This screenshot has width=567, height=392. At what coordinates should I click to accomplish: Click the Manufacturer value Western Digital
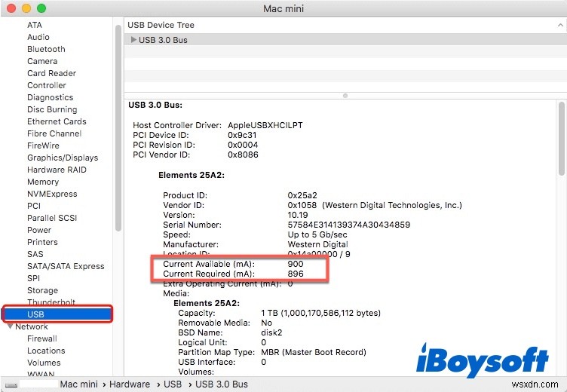coord(317,244)
